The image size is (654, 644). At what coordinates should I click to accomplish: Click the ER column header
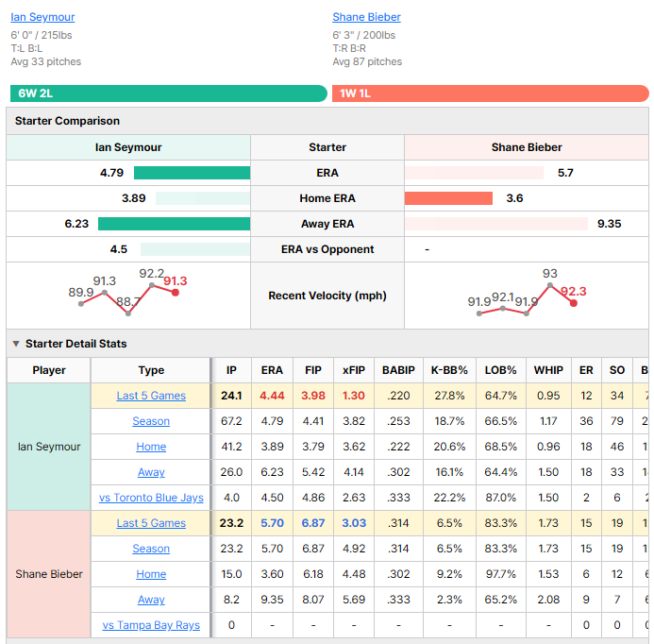(x=586, y=370)
